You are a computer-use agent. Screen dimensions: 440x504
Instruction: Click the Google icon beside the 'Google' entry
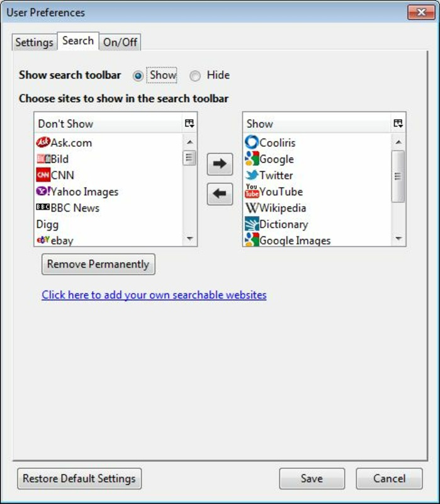252,159
